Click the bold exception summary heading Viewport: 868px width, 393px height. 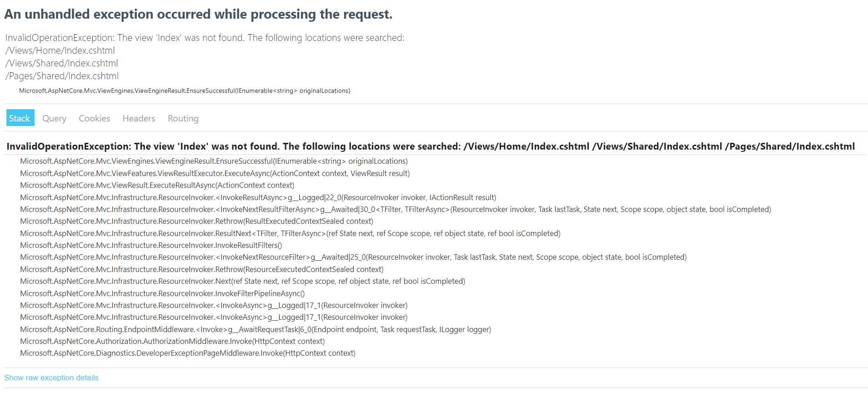pos(430,146)
